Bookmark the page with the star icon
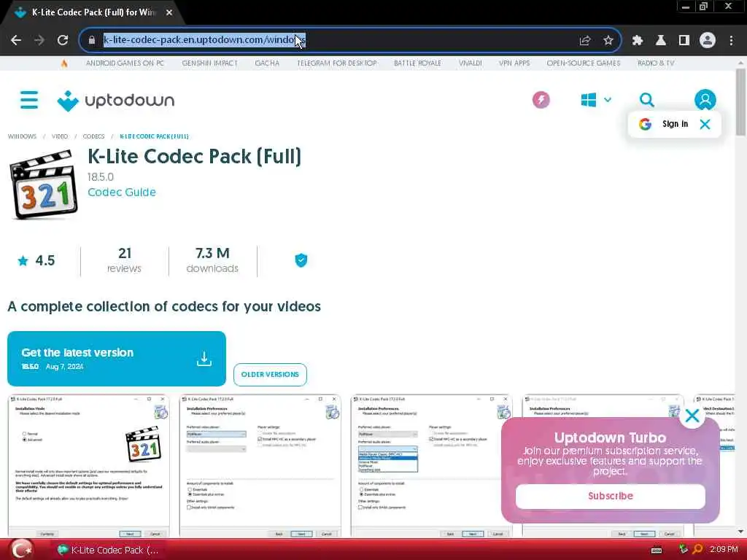Viewport: 747px width, 560px height. (x=608, y=40)
